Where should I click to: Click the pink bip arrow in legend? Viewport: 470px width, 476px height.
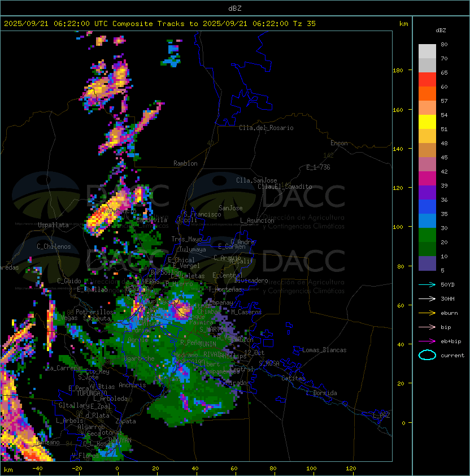(427, 327)
